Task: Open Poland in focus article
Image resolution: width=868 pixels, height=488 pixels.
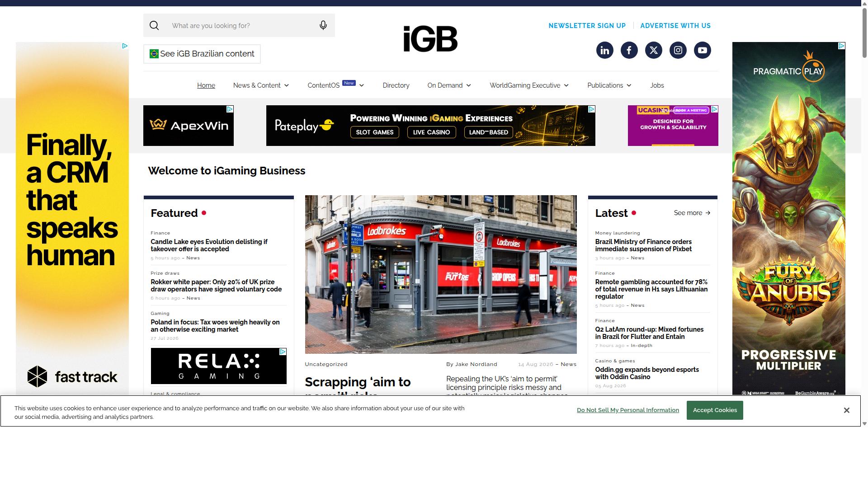Action: [x=215, y=326]
